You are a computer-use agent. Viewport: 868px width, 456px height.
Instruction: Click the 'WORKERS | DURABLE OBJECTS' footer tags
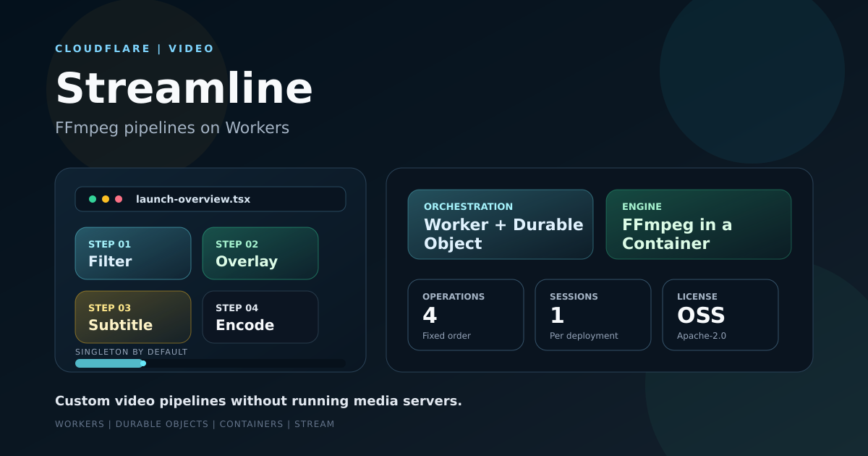[x=195, y=424]
